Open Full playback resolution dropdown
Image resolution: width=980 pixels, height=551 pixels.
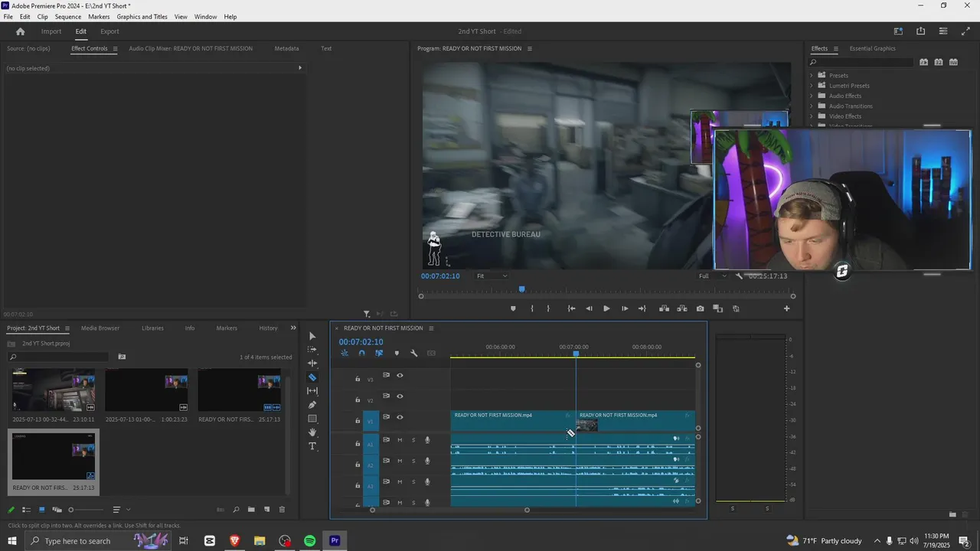tap(712, 276)
